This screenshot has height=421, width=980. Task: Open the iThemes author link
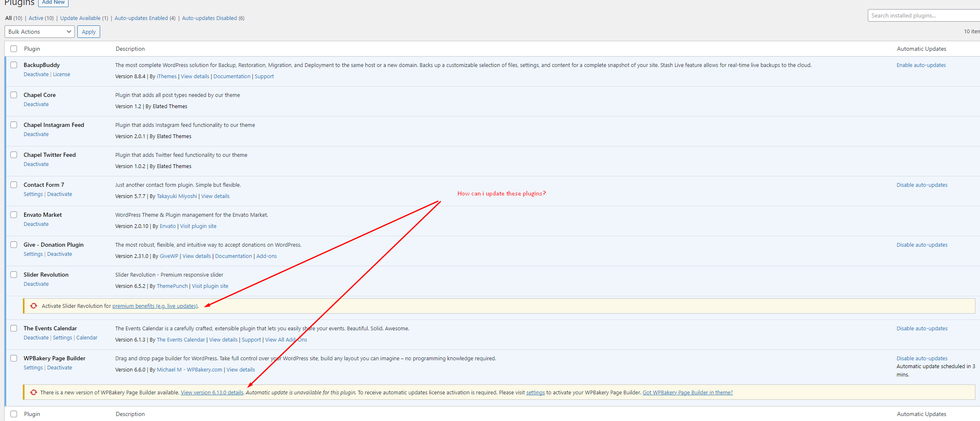tap(167, 77)
